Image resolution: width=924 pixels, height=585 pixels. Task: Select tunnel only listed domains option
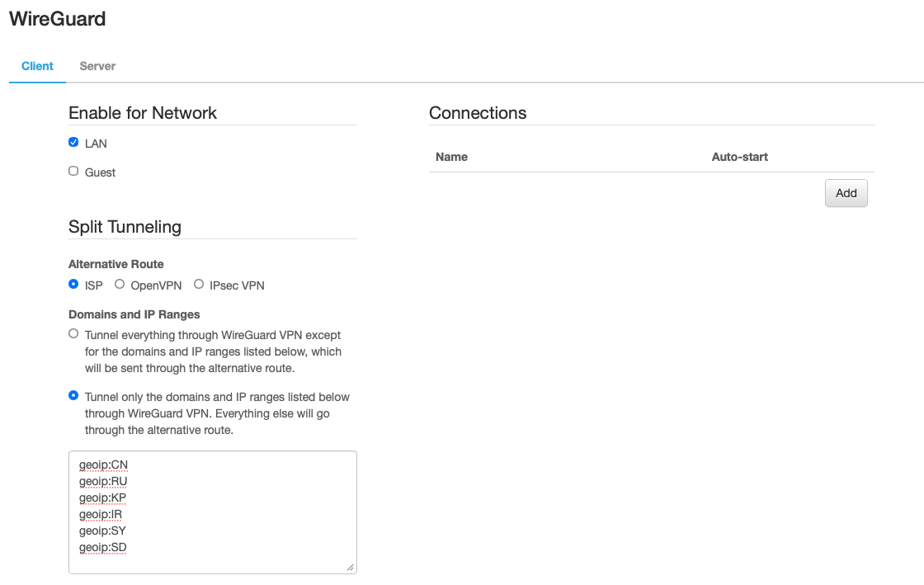click(x=73, y=396)
